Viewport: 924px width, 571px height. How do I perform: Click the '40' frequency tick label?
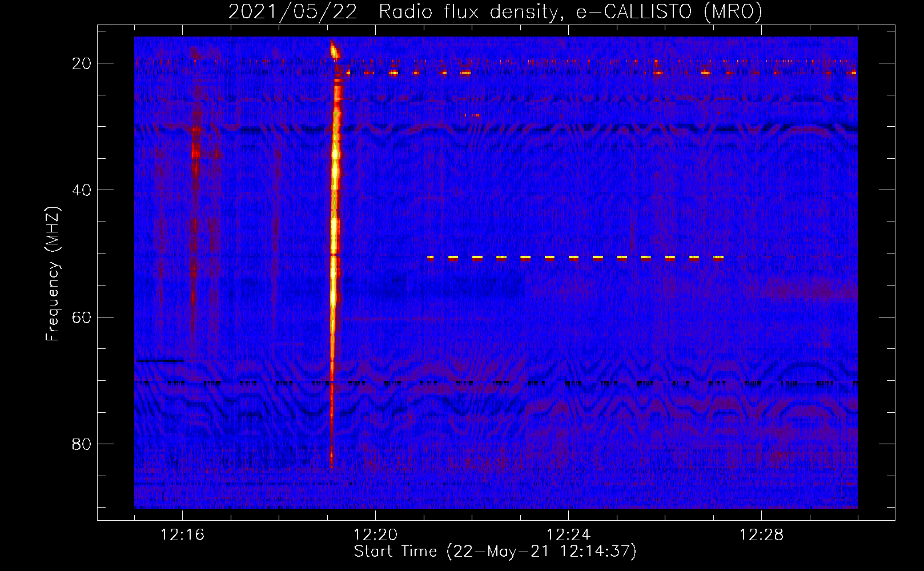click(82, 190)
